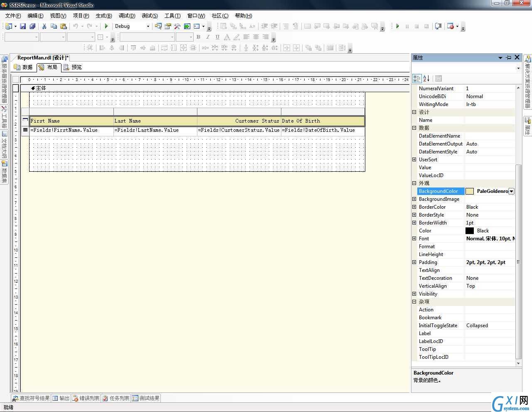Sort properties alphabetically

pos(426,78)
